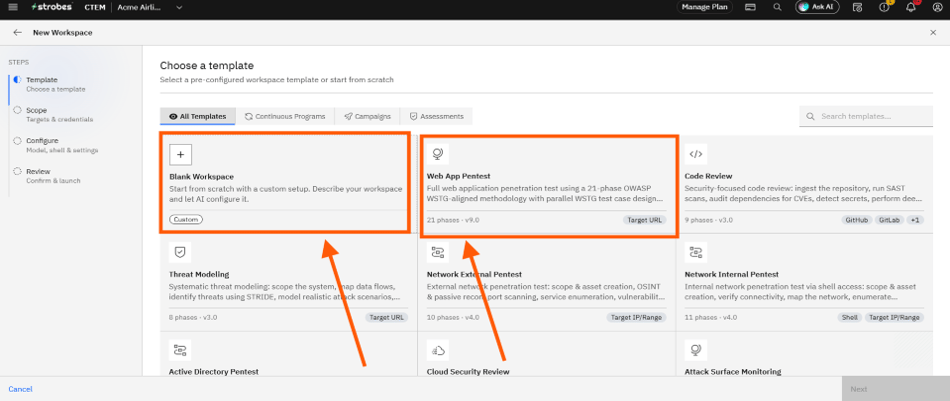Select the Active Directory Pentest template title
Viewport: 950px width, 401px height.
pyautogui.click(x=214, y=371)
